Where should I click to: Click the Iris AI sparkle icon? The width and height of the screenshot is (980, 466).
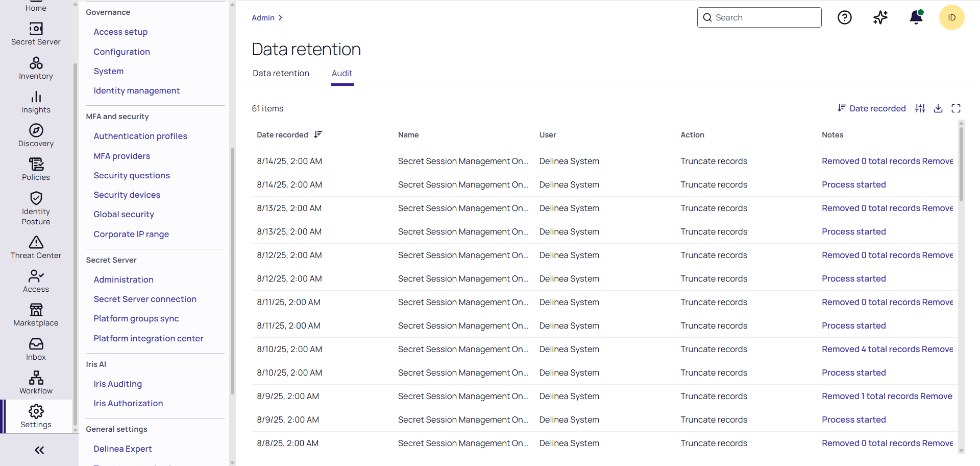[880, 18]
